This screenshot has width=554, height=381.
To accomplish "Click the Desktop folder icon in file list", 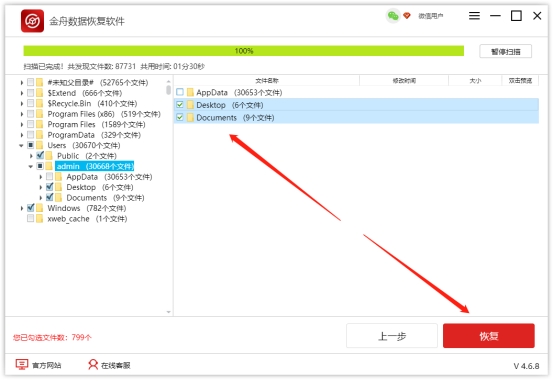I will [x=190, y=105].
